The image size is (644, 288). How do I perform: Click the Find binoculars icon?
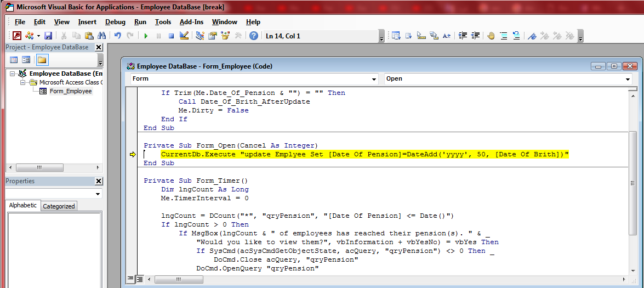click(x=101, y=36)
